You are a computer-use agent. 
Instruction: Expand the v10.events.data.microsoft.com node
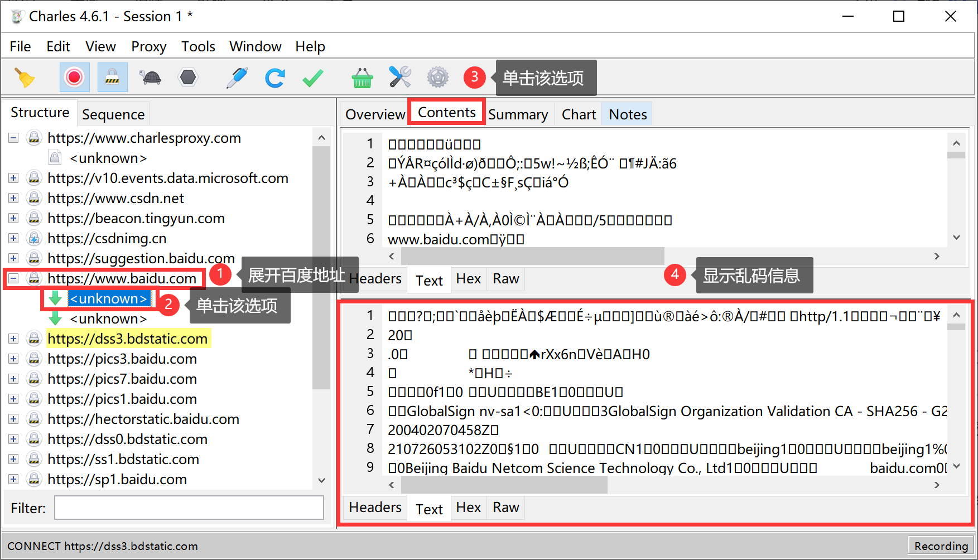coord(13,178)
